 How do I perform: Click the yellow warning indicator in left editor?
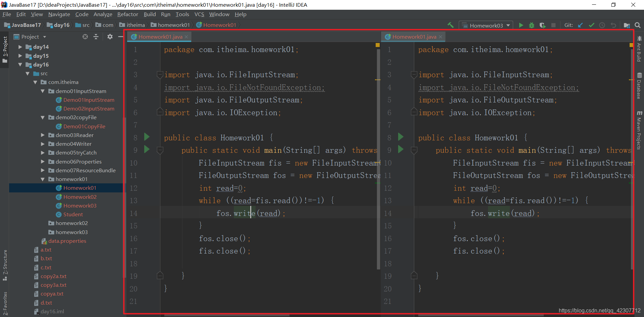(x=378, y=45)
